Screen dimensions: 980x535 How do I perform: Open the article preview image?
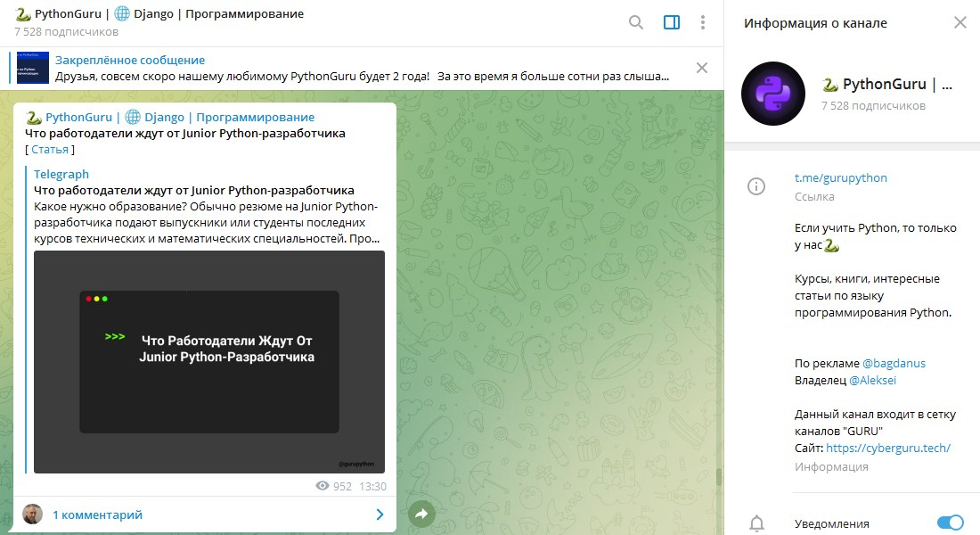click(209, 362)
